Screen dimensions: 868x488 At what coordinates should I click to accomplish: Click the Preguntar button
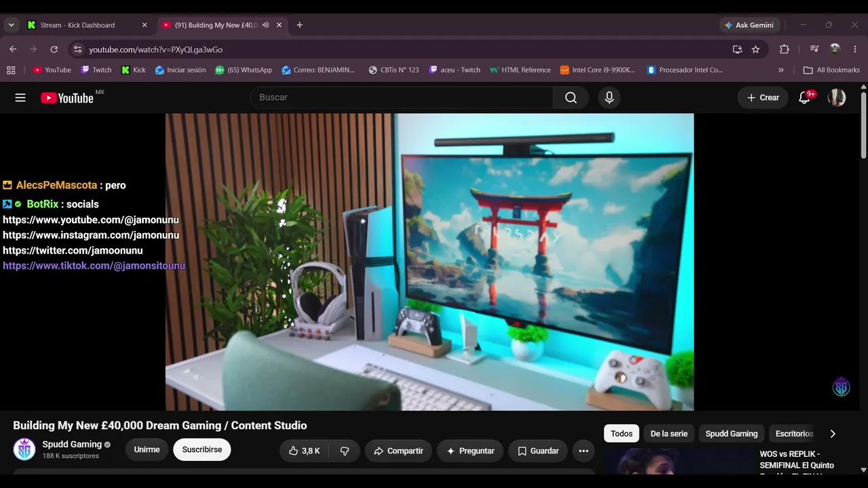pos(470,451)
